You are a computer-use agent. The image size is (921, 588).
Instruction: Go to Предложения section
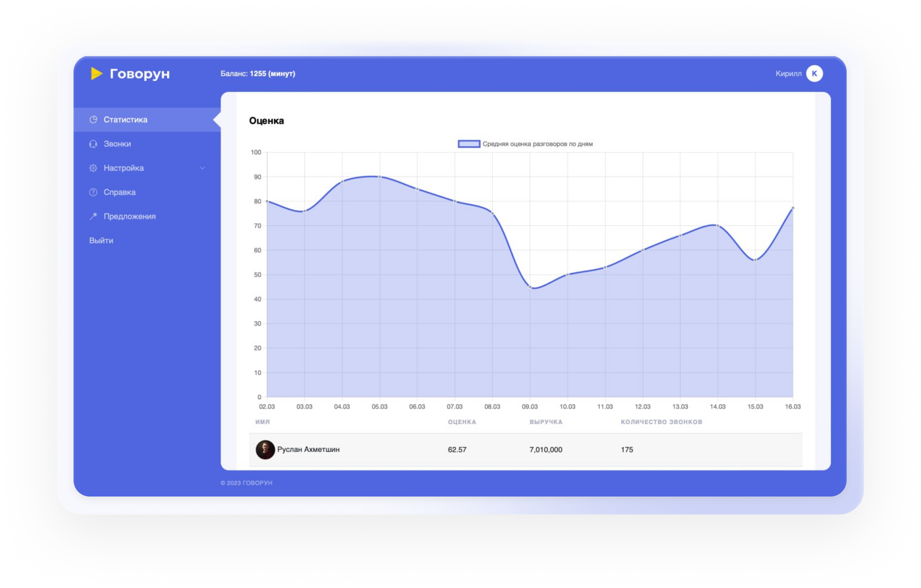130,216
